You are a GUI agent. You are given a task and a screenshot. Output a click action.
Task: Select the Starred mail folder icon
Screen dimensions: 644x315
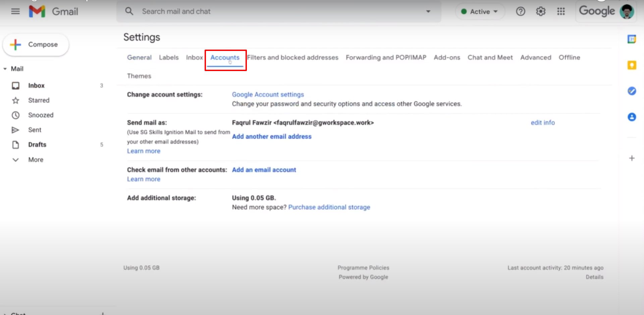click(x=15, y=100)
